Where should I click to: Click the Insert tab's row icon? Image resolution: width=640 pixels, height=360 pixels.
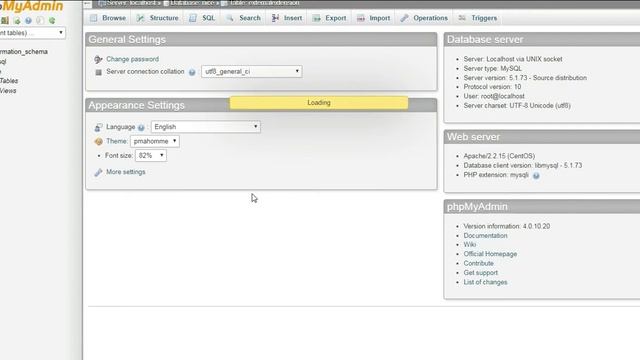tap(275, 18)
